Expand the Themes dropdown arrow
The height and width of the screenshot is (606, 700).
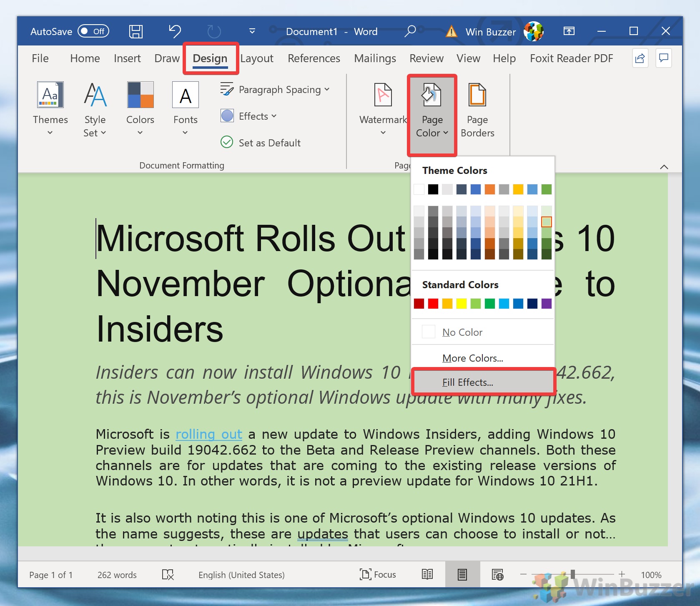point(50,133)
